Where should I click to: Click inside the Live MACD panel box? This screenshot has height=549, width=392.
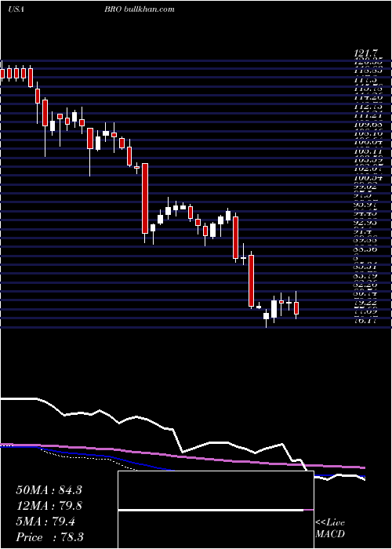(x=216, y=510)
